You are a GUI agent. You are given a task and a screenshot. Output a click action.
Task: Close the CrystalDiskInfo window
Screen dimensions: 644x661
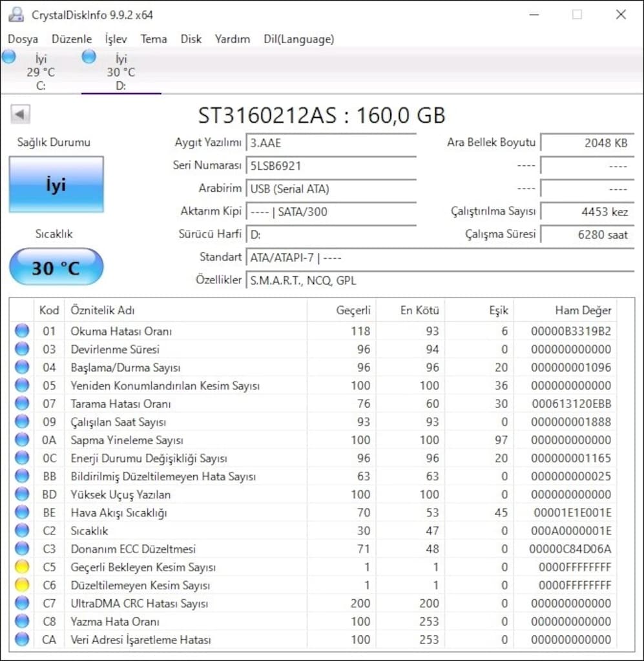[x=621, y=15]
